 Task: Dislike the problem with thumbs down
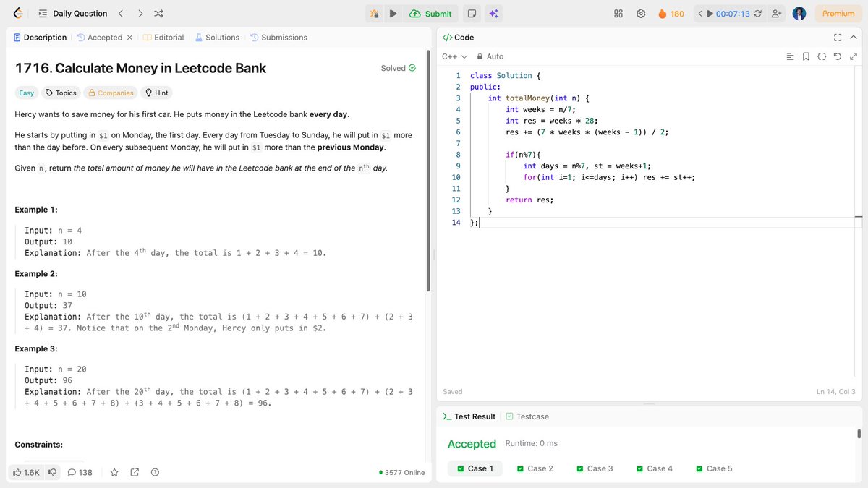point(52,472)
